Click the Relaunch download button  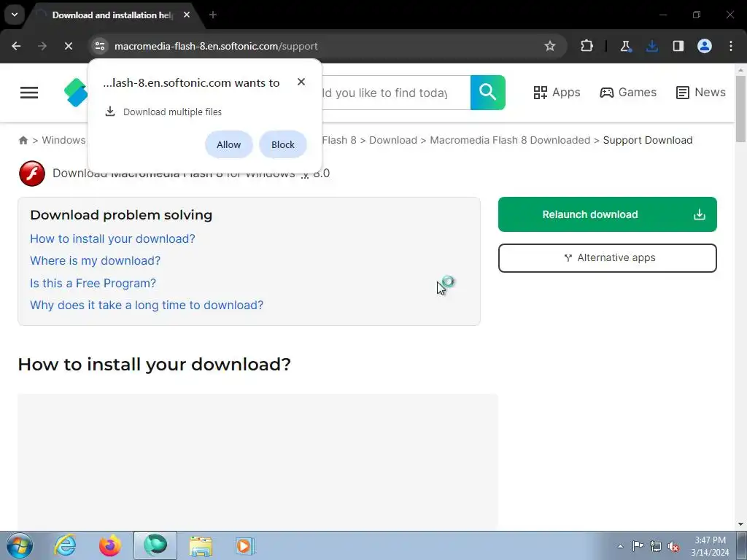pos(608,214)
